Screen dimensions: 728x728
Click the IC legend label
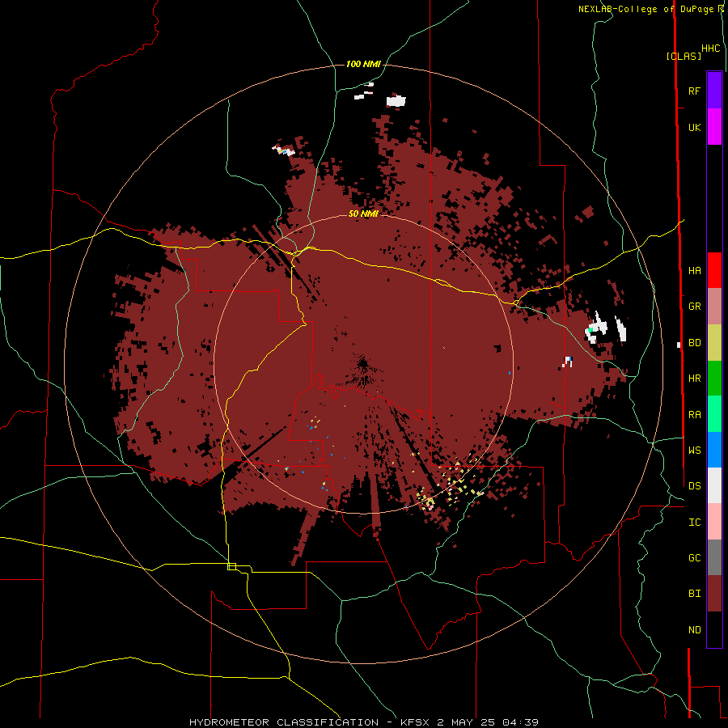coord(694,523)
